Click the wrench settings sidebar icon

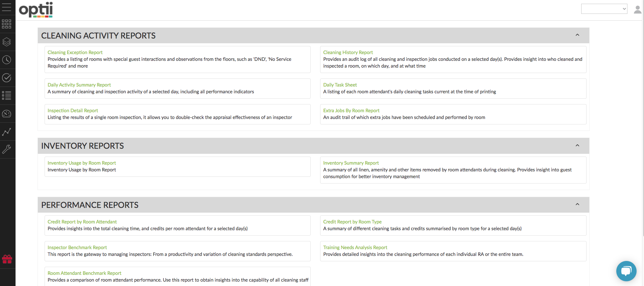point(7,149)
